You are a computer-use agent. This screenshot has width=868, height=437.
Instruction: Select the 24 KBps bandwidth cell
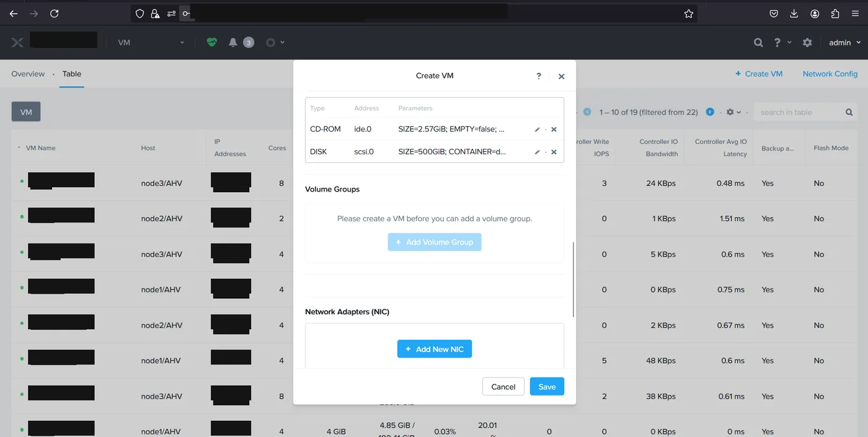[x=661, y=183]
